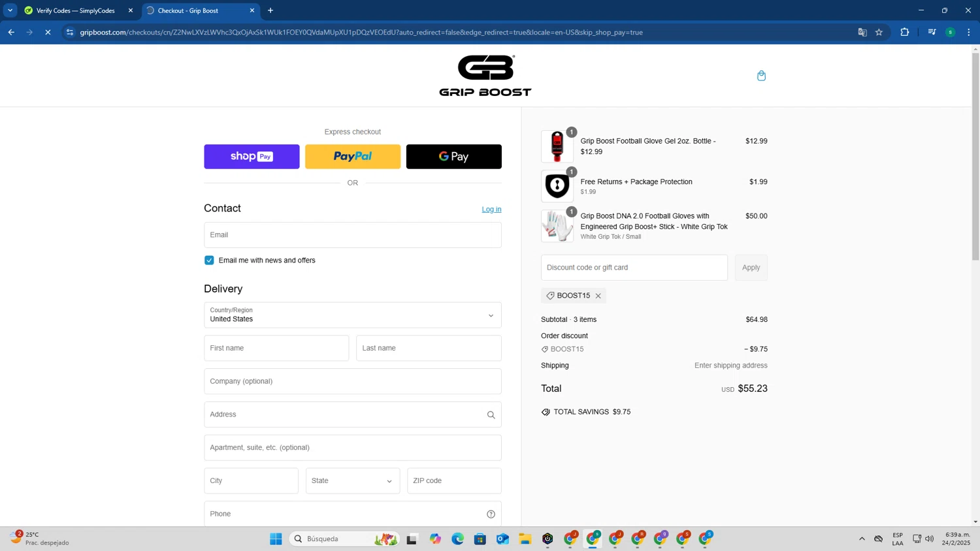The image size is (980, 551).
Task: Open the volume control in system tray
Action: pyautogui.click(x=930, y=539)
